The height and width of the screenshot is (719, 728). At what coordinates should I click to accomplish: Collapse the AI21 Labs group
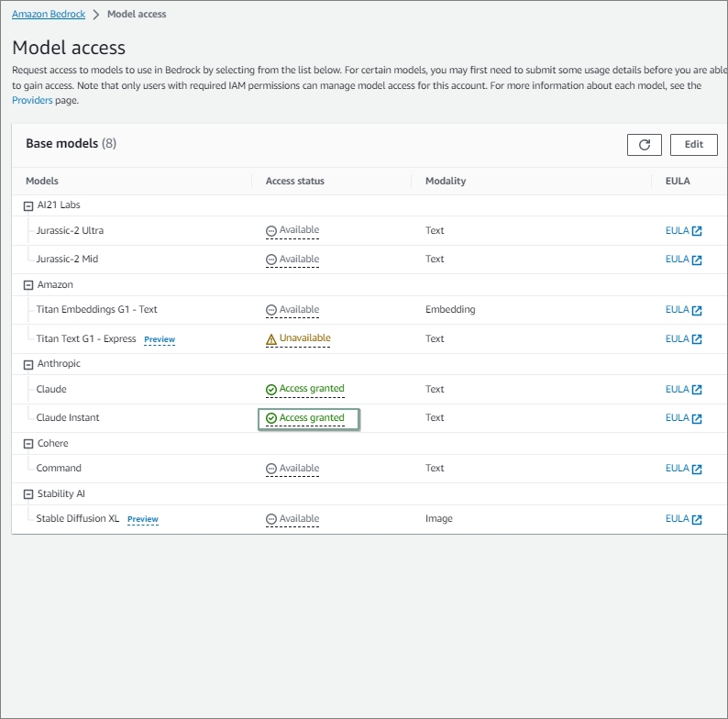pyautogui.click(x=28, y=205)
